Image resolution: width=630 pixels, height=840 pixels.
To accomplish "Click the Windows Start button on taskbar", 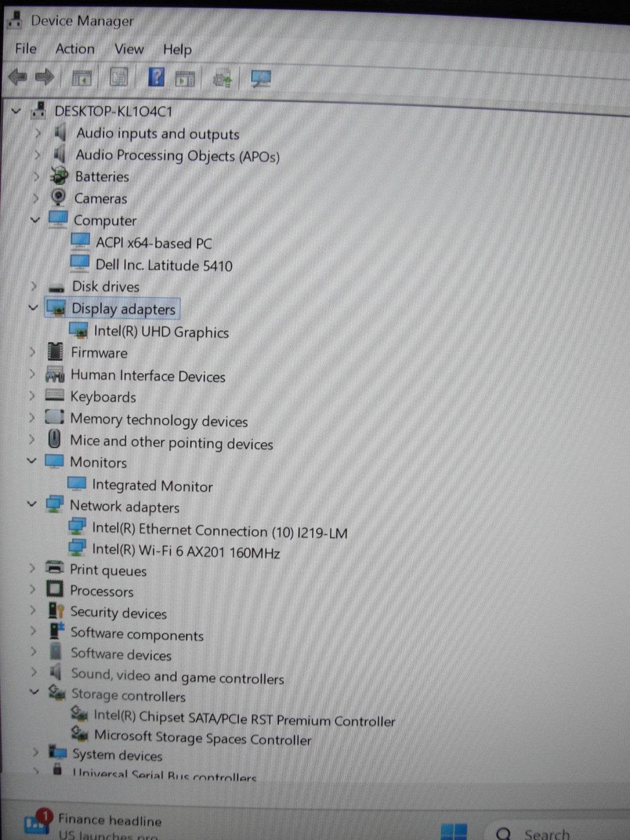I will [x=453, y=831].
